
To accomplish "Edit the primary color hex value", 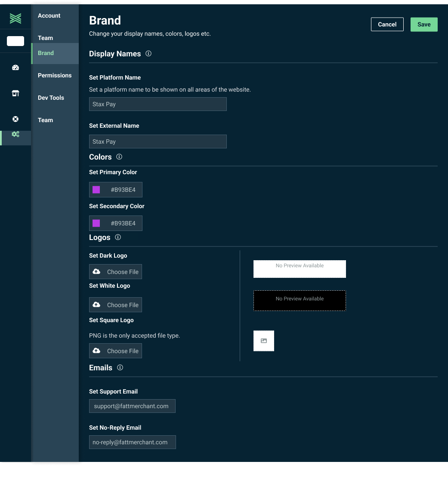I will pyautogui.click(x=123, y=190).
